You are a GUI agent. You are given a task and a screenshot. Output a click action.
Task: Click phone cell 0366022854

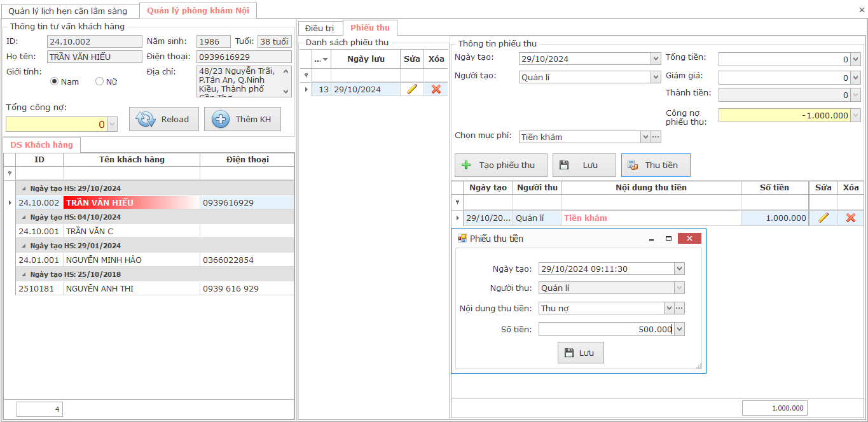tap(247, 260)
